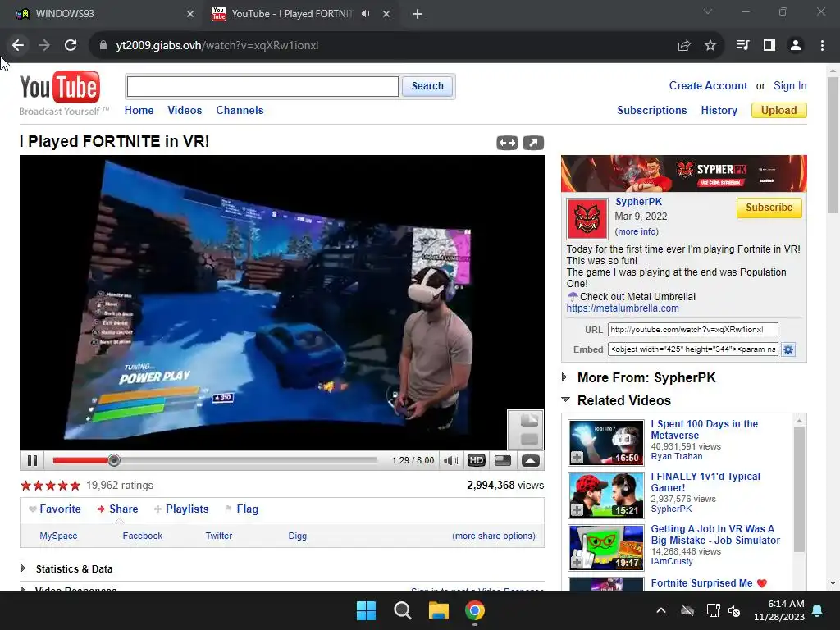
Task: Select the Embed code field
Action: click(x=692, y=349)
